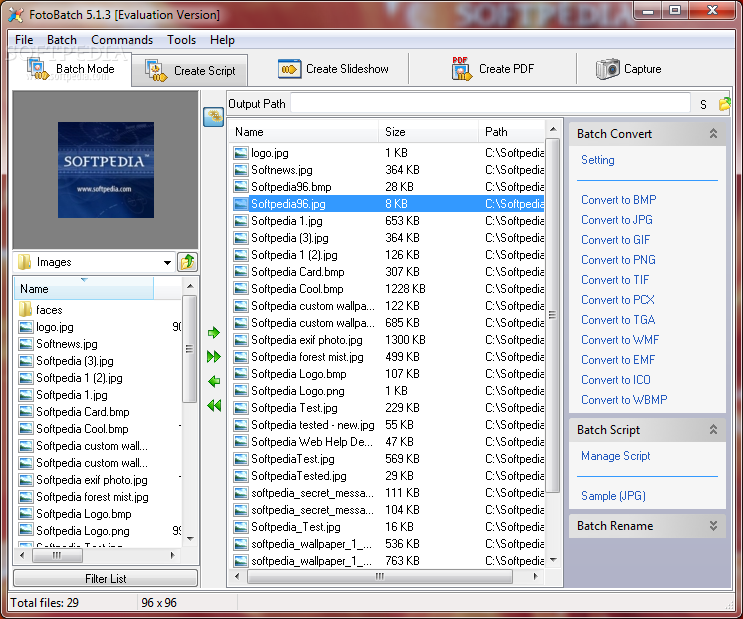
Task: Click the Setting link
Action: point(598,160)
